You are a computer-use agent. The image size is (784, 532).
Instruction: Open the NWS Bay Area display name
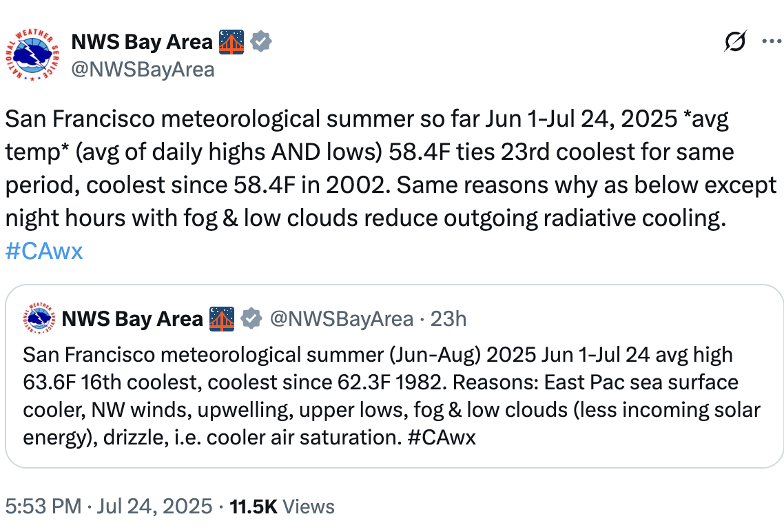(x=142, y=41)
